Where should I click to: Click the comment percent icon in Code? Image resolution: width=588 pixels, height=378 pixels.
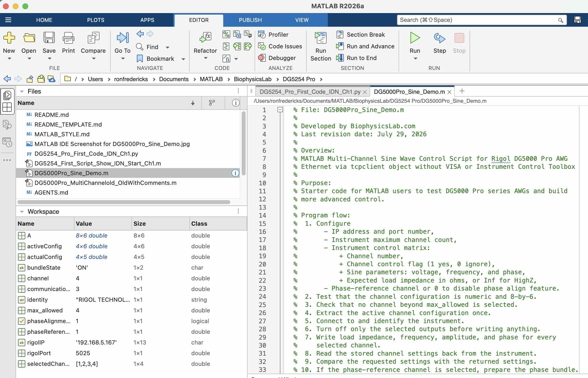point(226,34)
